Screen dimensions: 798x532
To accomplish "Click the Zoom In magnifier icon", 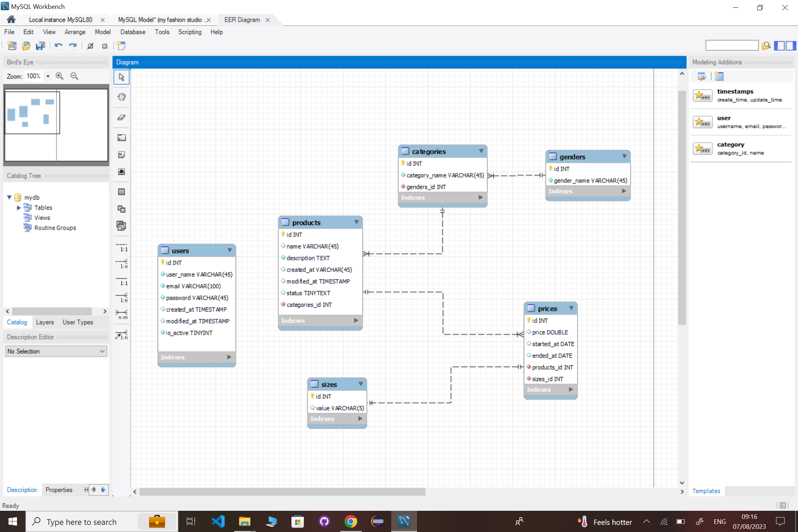I will click(59, 76).
